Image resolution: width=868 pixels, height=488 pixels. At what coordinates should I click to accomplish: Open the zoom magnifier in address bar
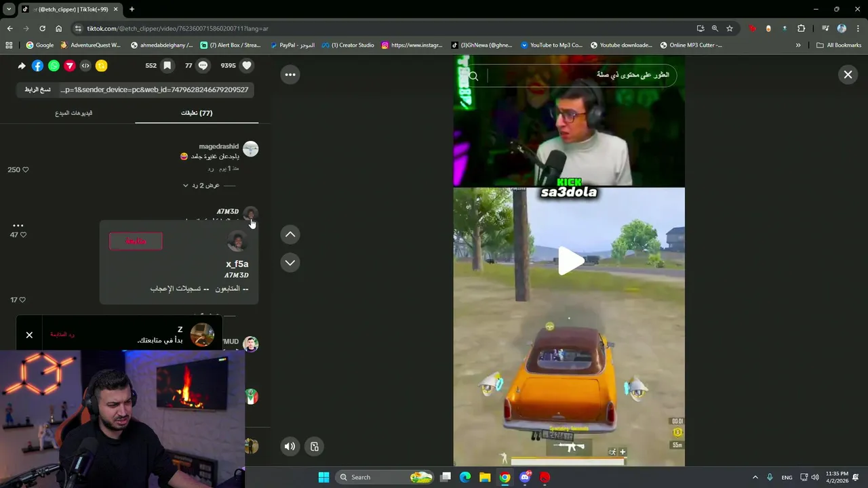715,28
